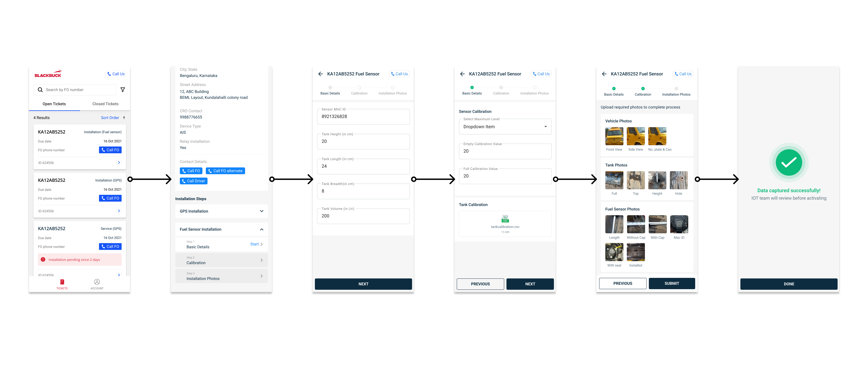The image size is (868, 372).
Task: Open the Top tank photo
Action: pos(636,180)
